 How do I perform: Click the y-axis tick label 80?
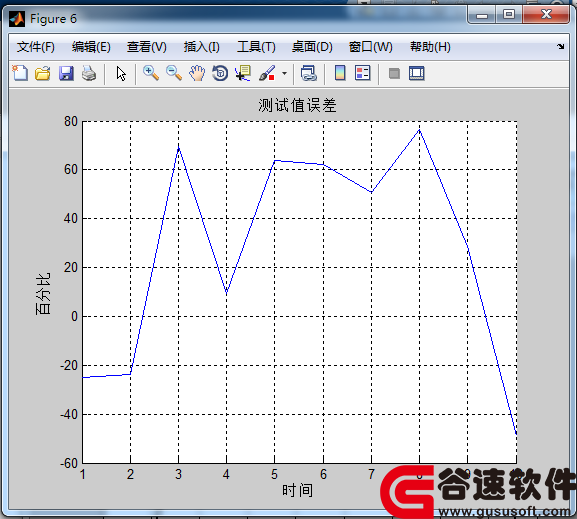pos(71,121)
